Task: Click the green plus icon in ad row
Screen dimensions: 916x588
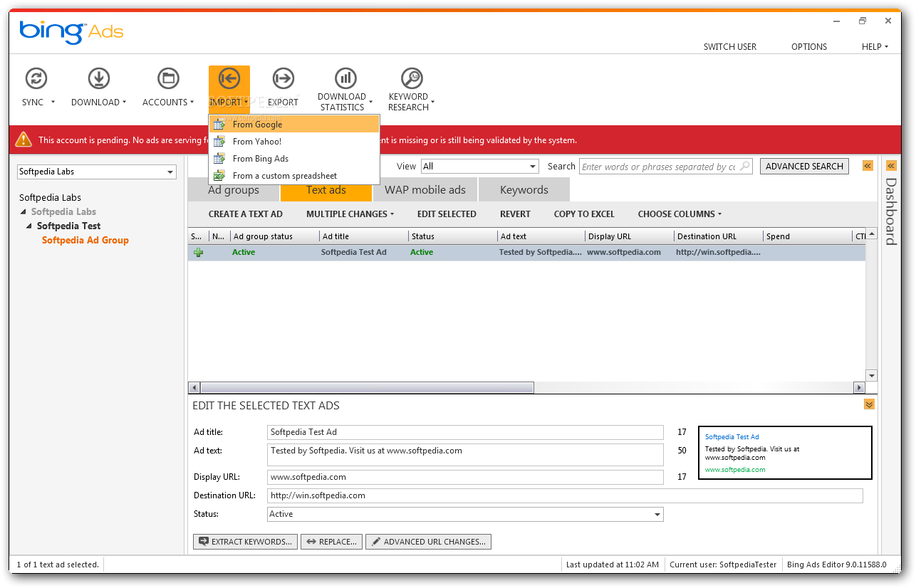Action: click(198, 252)
